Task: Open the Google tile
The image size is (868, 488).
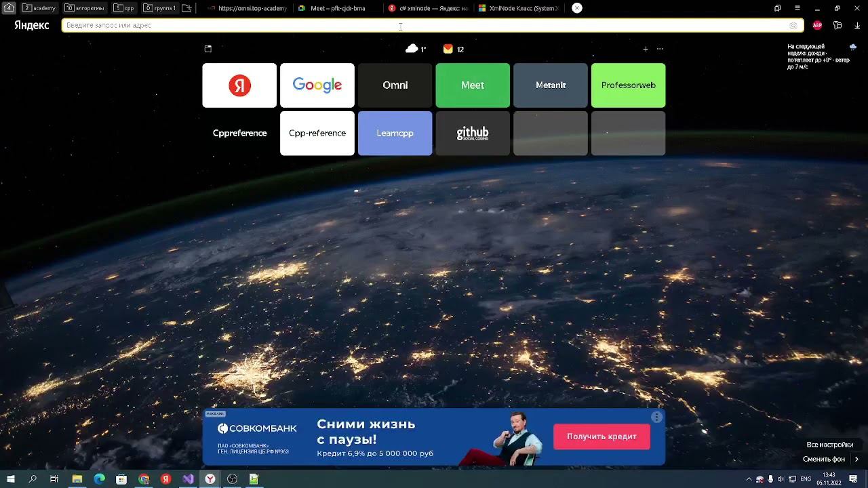Action: pyautogui.click(x=317, y=85)
